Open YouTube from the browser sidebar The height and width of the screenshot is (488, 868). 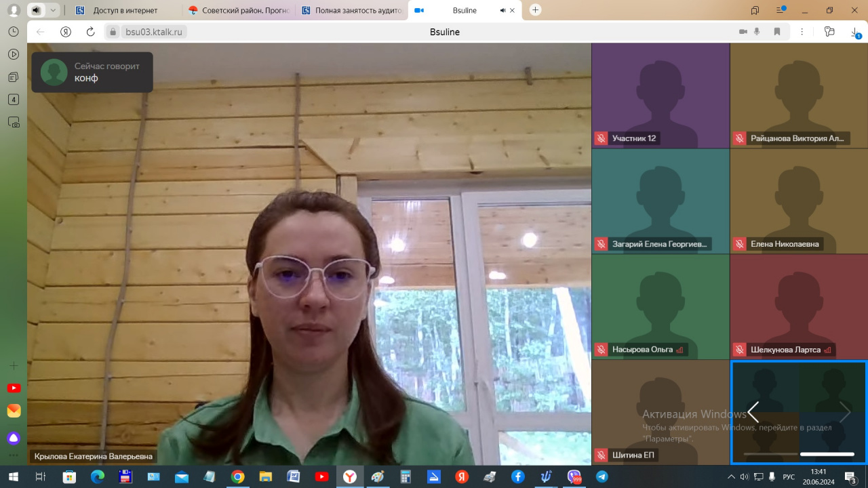(x=14, y=388)
